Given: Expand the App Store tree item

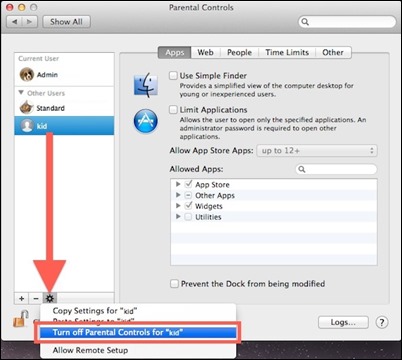Looking at the screenshot, I should [x=178, y=184].
